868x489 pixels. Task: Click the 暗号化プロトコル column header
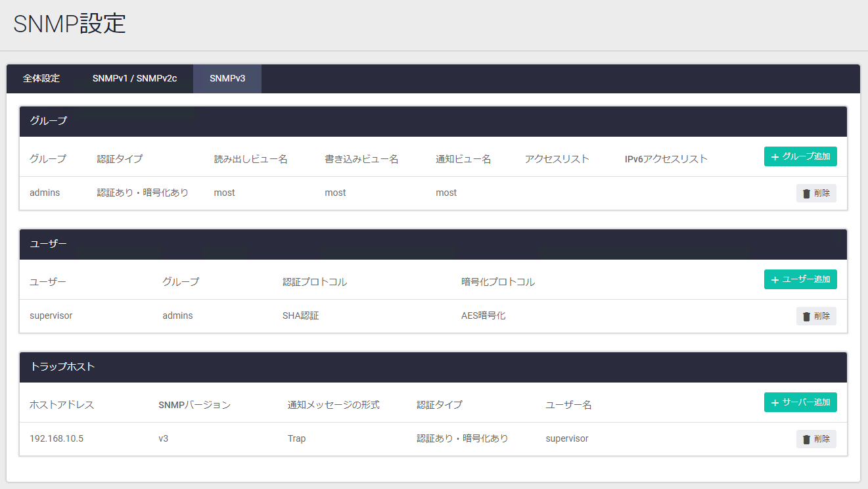(x=497, y=282)
